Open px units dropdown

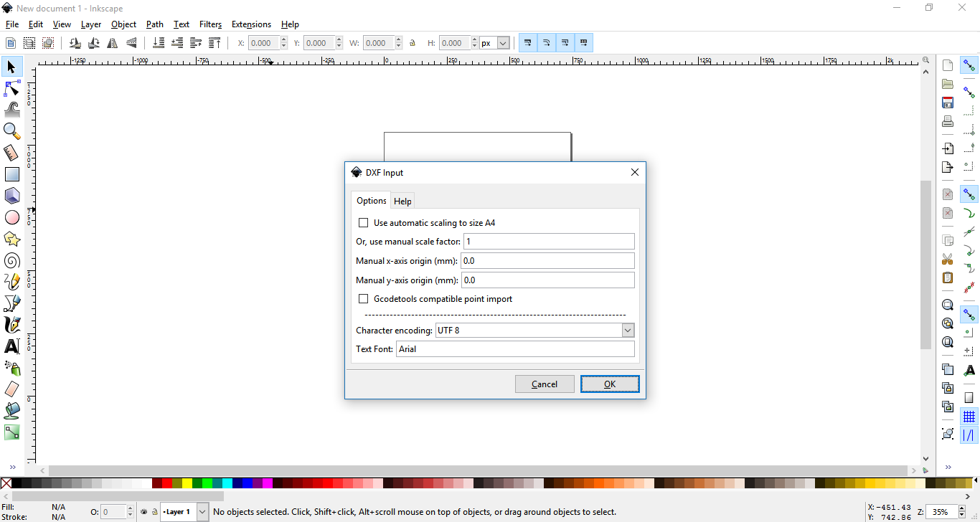coord(503,43)
